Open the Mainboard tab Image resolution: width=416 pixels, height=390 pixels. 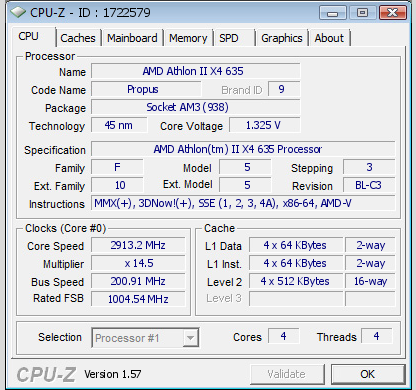pyautogui.click(x=132, y=38)
